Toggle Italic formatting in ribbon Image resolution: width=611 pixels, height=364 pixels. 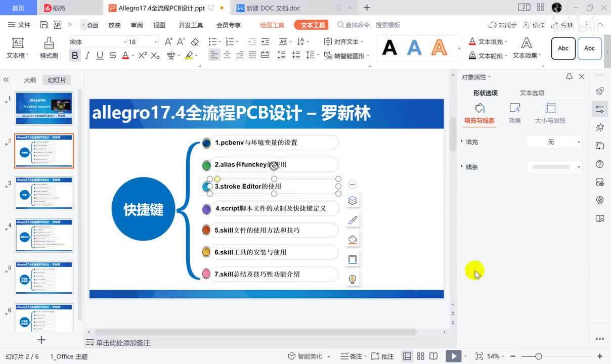(88, 56)
